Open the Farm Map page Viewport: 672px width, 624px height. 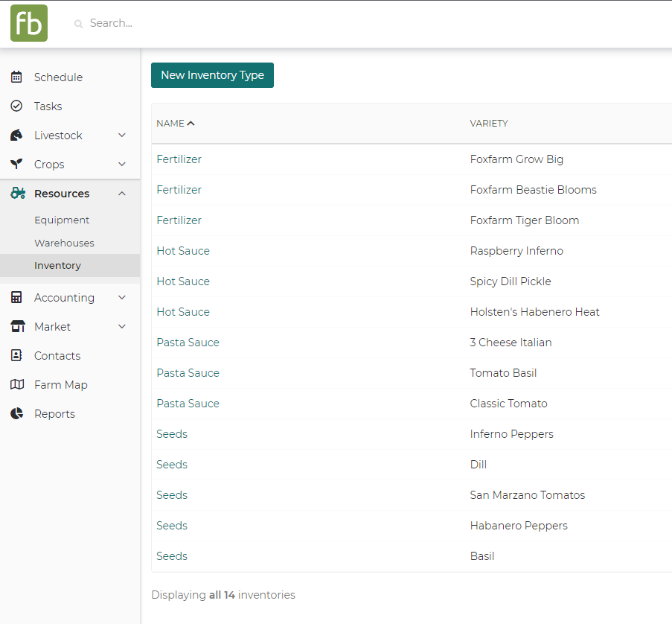[x=61, y=385]
